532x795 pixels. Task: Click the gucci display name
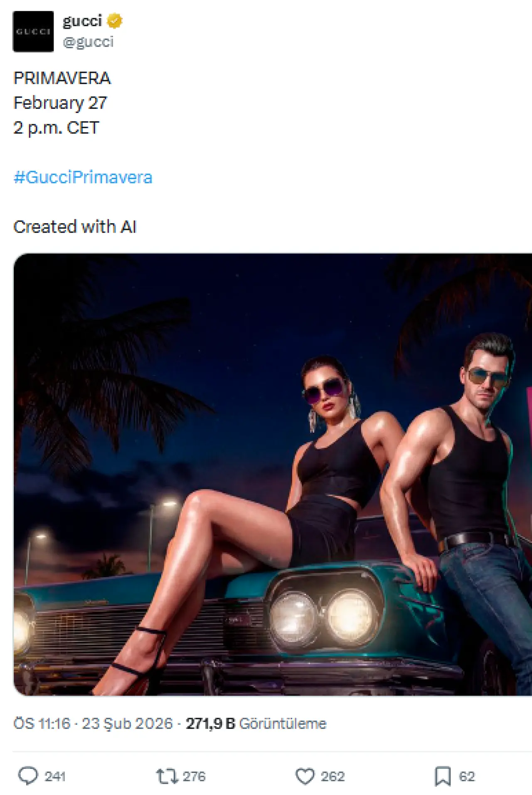tap(82, 21)
